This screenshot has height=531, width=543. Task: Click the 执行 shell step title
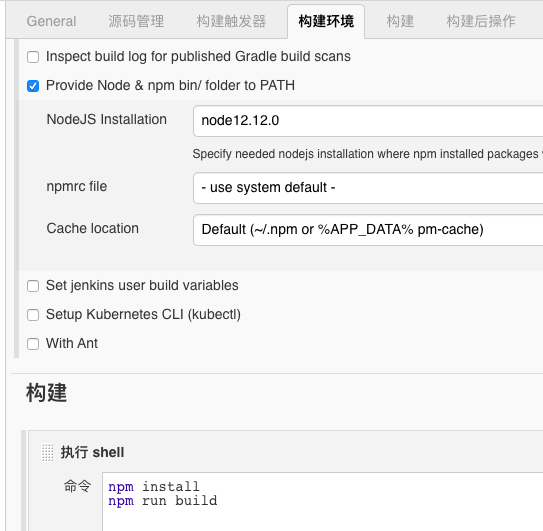[92, 452]
